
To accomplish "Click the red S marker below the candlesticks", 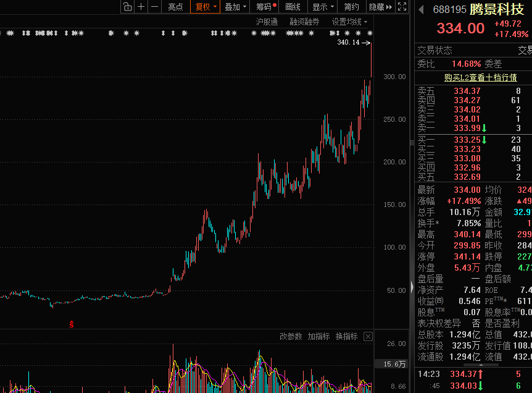I will [72, 324].
